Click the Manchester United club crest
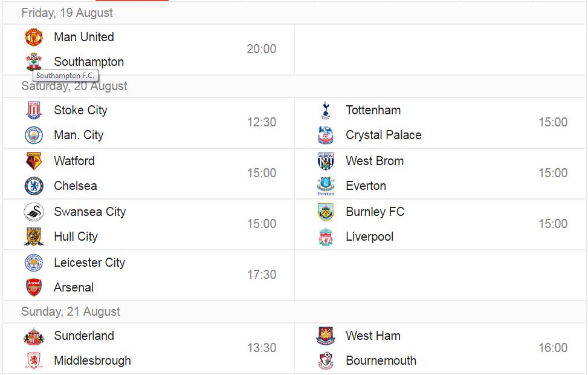Screen dimensions: 588x375 [34, 37]
